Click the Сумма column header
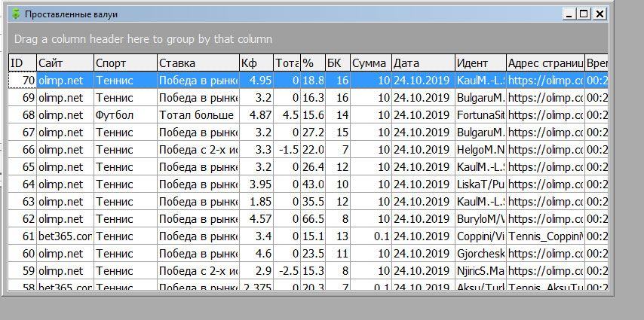This screenshot has height=320, width=644. tap(370, 63)
